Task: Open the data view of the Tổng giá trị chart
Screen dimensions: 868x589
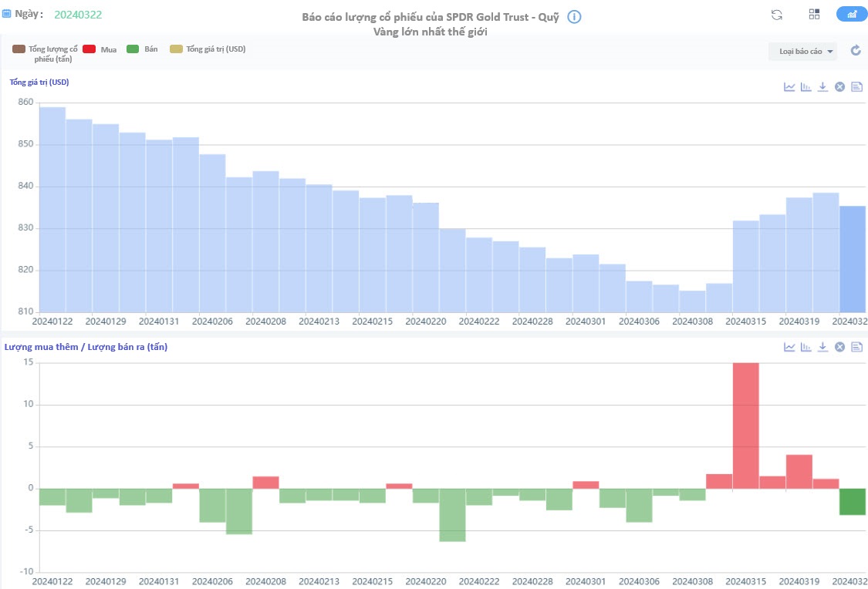Action: (x=857, y=87)
